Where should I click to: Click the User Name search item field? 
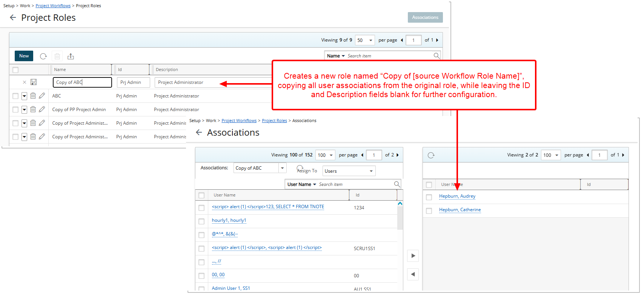[355, 184]
